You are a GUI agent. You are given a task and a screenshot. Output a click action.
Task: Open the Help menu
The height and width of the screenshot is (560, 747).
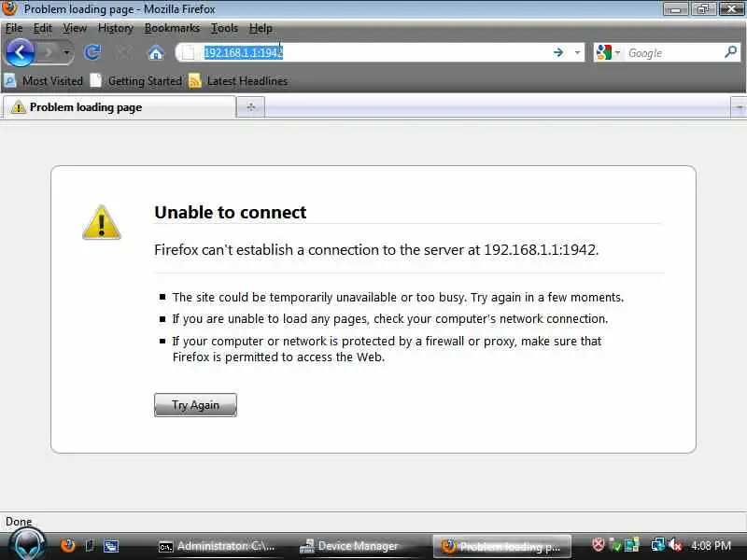pyautogui.click(x=261, y=28)
